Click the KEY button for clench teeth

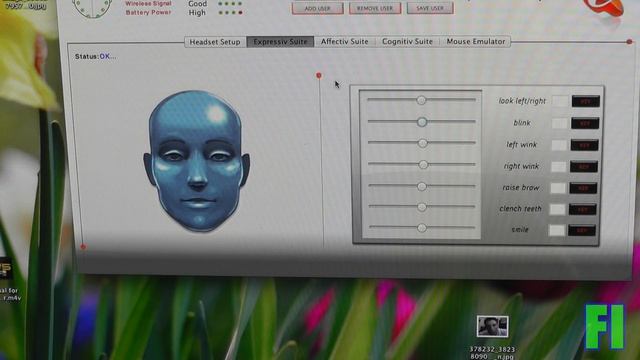coord(582,209)
